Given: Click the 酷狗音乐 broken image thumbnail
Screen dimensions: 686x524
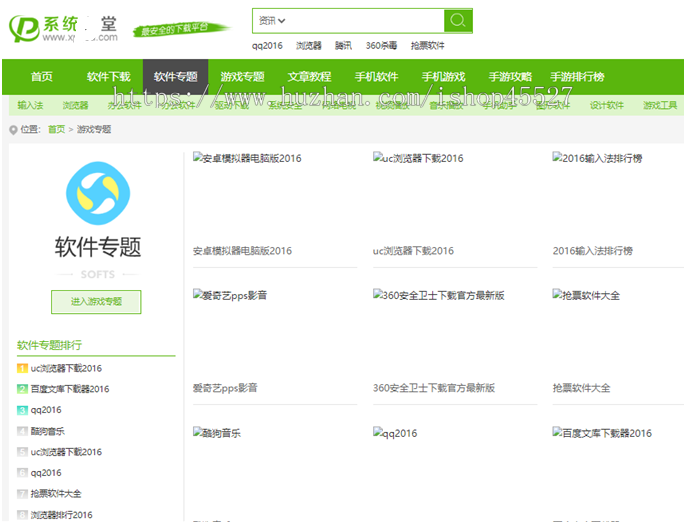Looking at the screenshot, I should (x=217, y=433).
